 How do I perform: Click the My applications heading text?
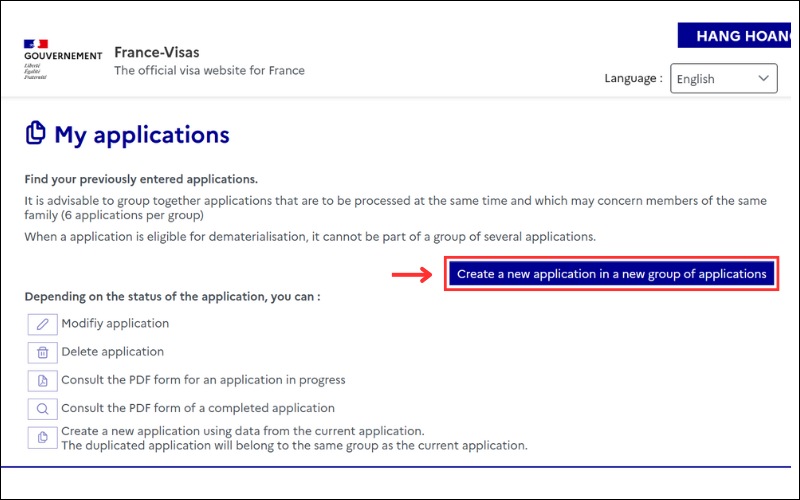coord(141,135)
